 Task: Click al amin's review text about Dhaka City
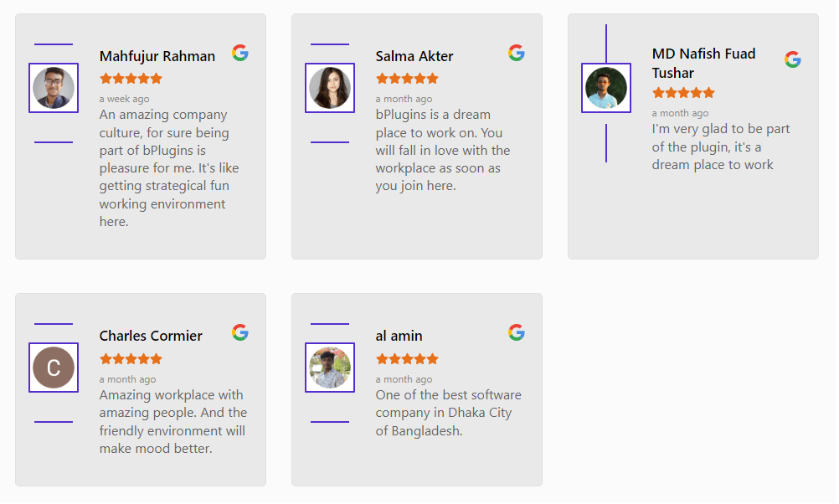pyautogui.click(x=448, y=413)
